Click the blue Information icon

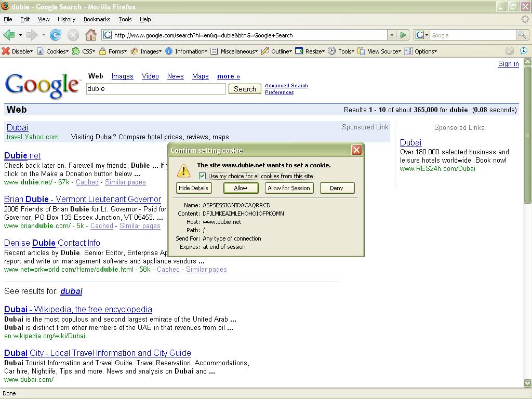tap(169, 51)
